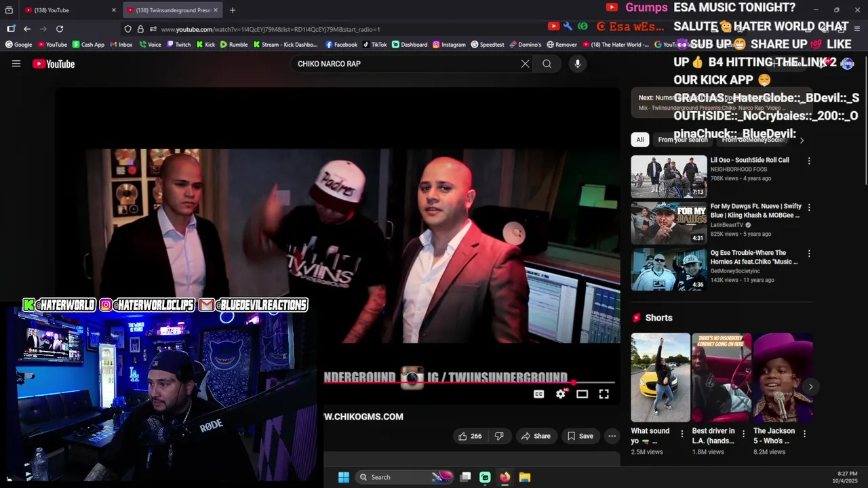Open a new browser tab
This screenshot has height=488, width=868.
coord(233,10)
